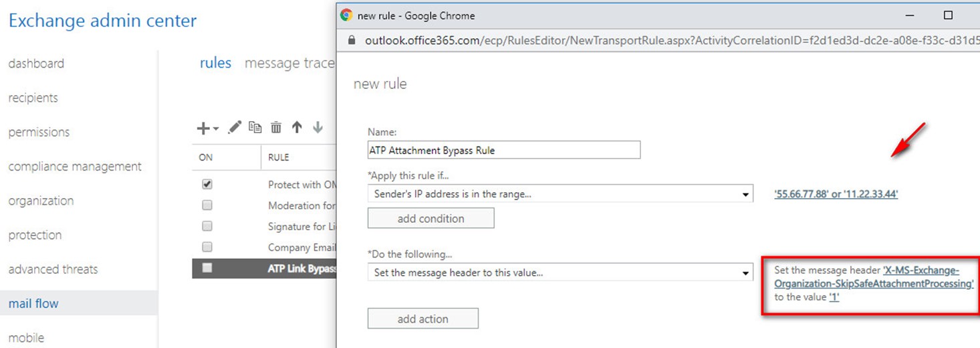Maximize the new rule Chrome window
The image size is (980, 348).
pos(948,15)
